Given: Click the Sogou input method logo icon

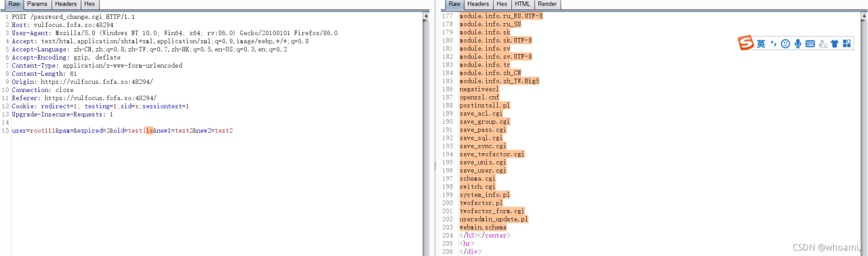Looking at the screenshot, I should point(746,43).
